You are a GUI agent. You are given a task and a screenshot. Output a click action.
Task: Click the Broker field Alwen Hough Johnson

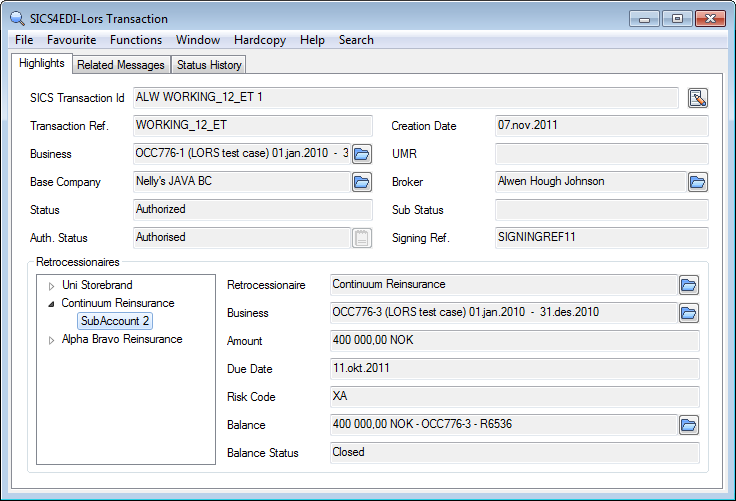[x=590, y=182]
